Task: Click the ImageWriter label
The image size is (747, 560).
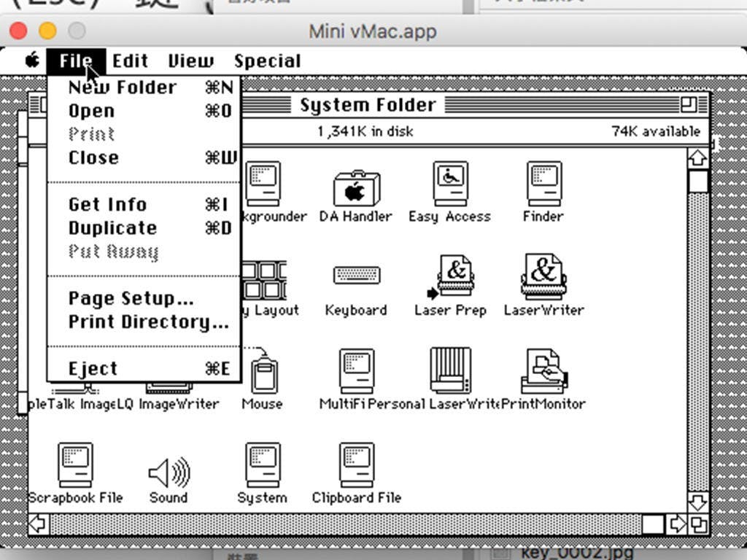Action: point(179,404)
